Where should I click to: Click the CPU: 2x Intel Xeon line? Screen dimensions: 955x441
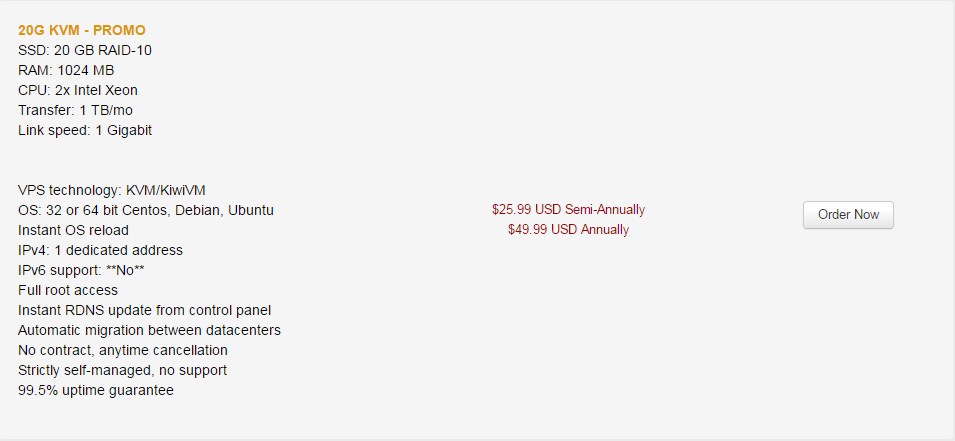78,91
